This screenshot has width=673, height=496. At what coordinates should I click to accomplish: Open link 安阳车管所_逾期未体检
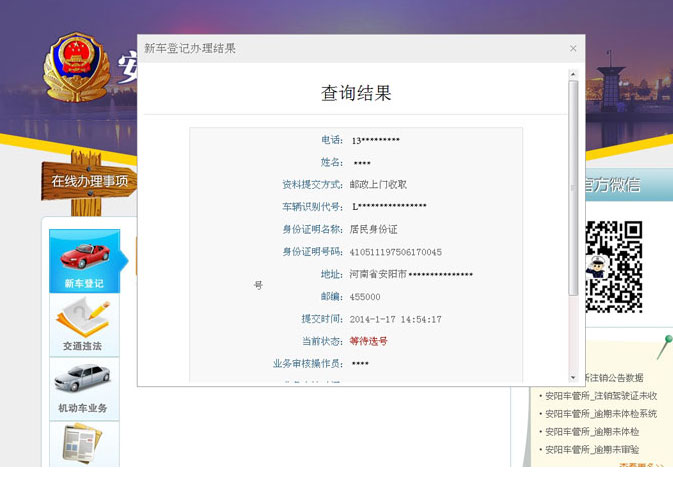pos(592,432)
